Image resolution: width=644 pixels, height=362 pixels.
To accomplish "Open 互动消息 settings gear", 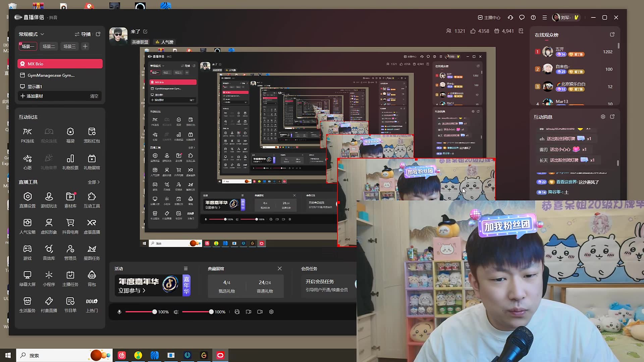I will (603, 117).
